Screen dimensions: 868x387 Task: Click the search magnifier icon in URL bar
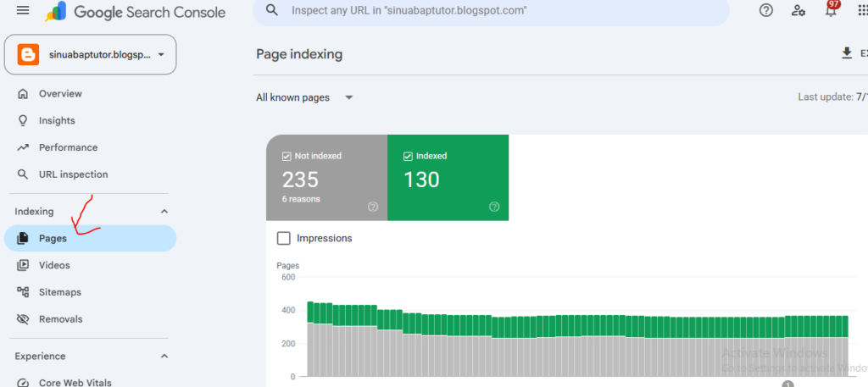(x=271, y=9)
